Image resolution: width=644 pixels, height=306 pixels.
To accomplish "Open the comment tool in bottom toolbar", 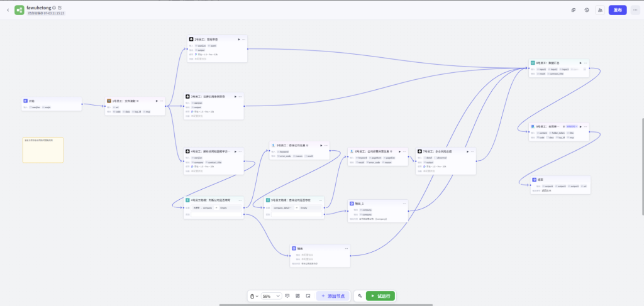I will coord(287,295).
